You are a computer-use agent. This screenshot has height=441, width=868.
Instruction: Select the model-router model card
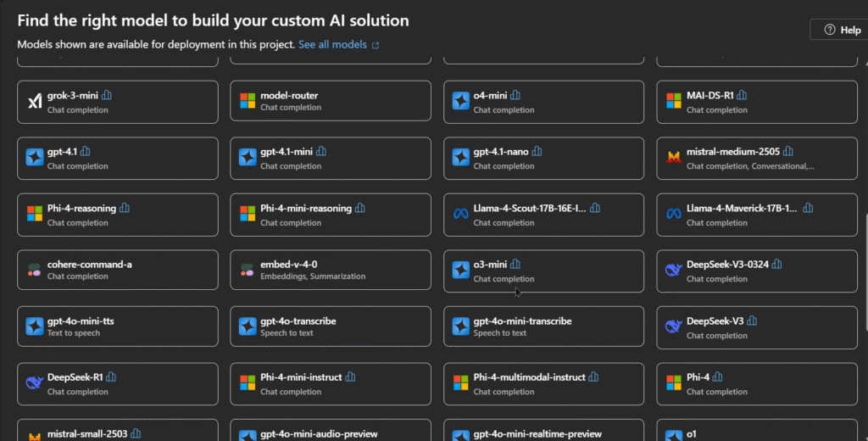coord(331,101)
